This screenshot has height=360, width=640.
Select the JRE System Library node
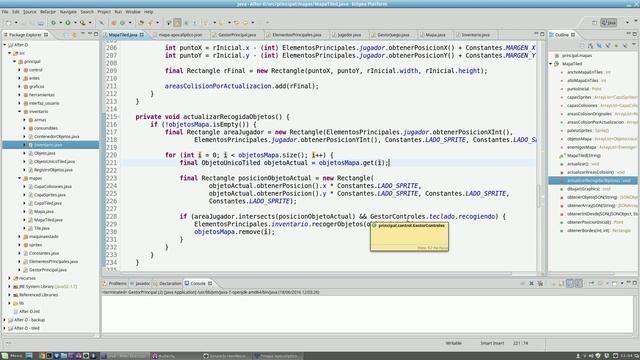[x=45, y=287]
